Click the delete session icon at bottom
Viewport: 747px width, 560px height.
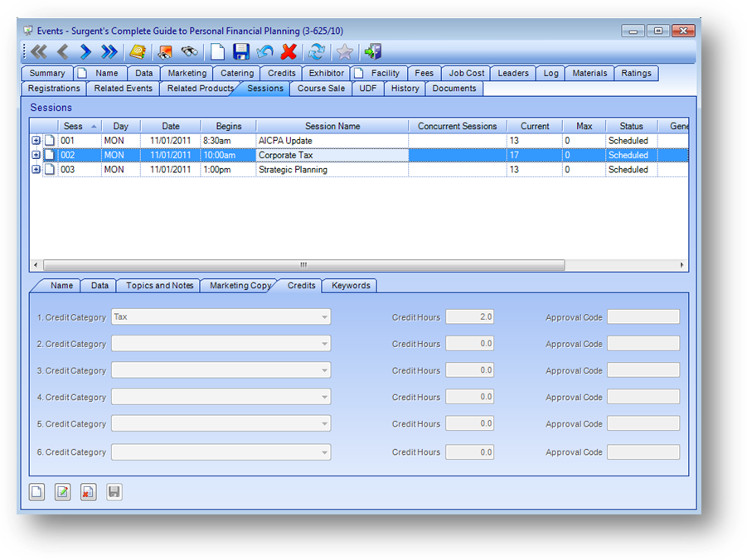pos(88,492)
